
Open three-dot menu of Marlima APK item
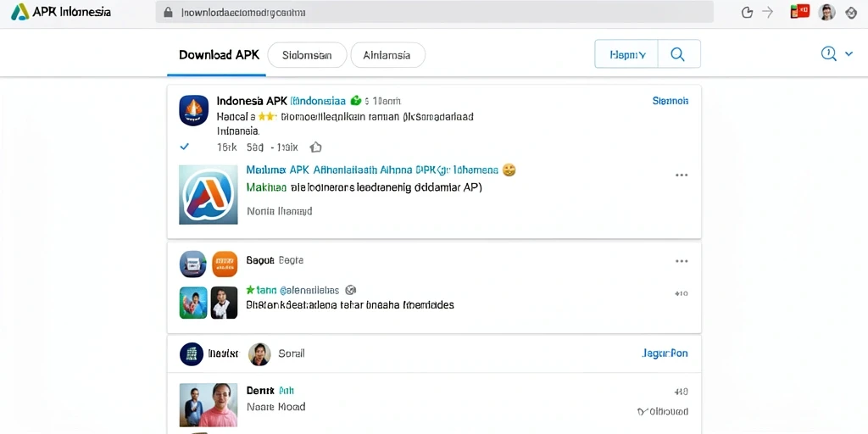pos(682,175)
